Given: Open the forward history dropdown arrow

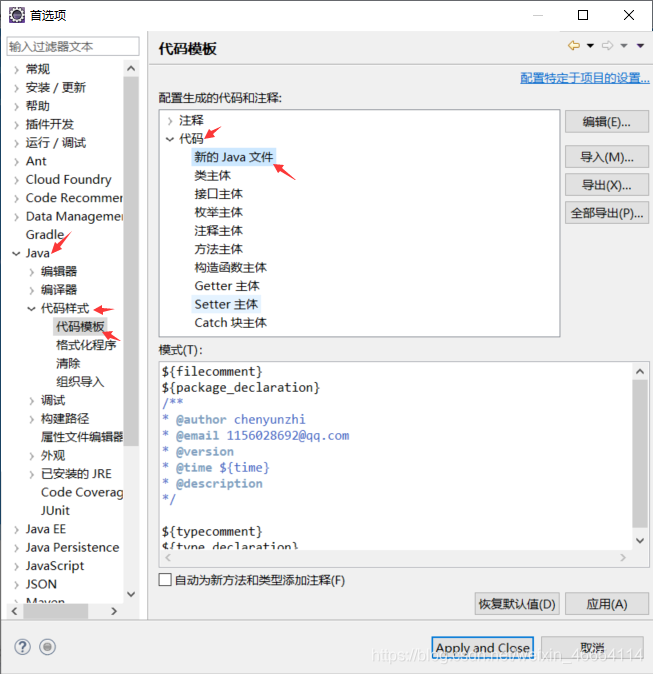Looking at the screenshot, I should click(x=624, y=46).
